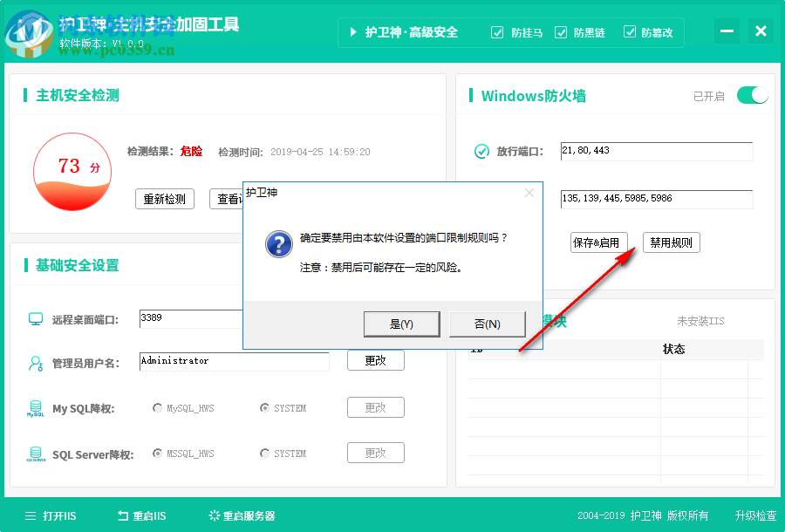The image size is (785, 532).
Task: Toggle the Windows防火墙 firewall switch
Action: (751, 94)
